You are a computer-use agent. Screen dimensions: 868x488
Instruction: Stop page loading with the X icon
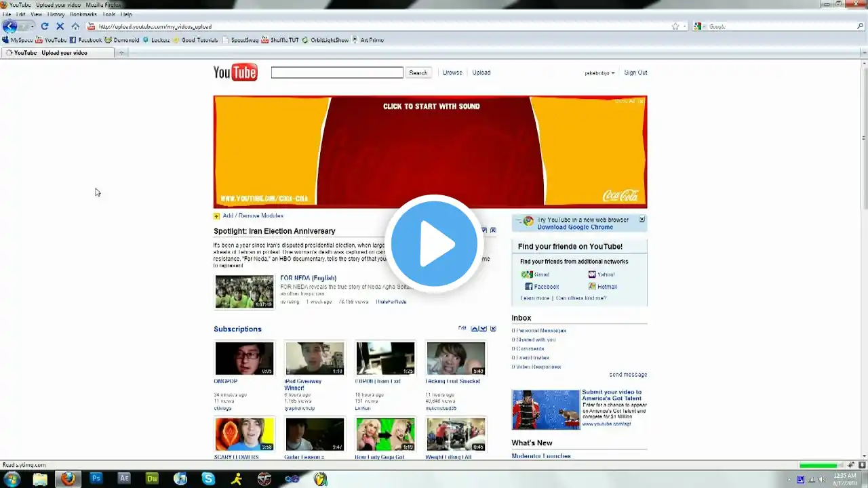(60, 26)
